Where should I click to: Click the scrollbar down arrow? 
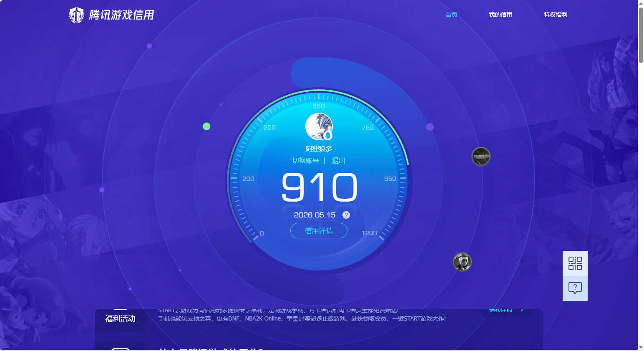coord(641,347)
